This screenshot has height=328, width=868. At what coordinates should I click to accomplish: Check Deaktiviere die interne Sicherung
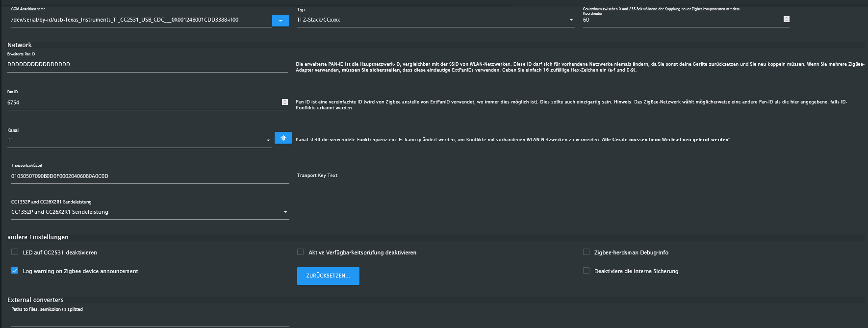586,271
